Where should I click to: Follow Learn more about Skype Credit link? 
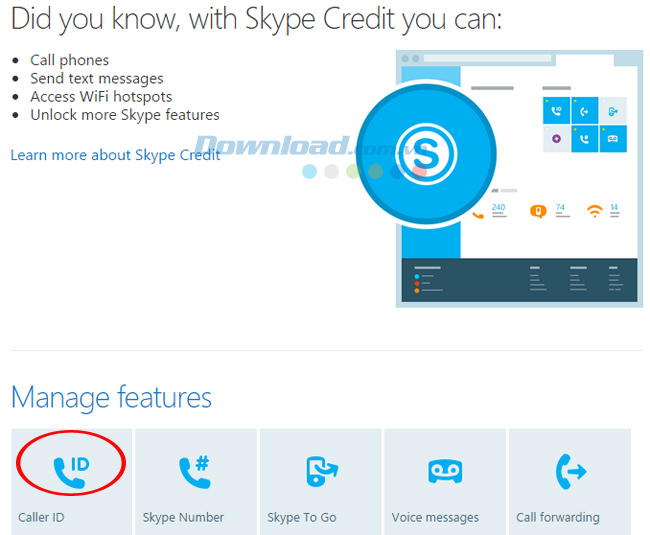[115, 155]
